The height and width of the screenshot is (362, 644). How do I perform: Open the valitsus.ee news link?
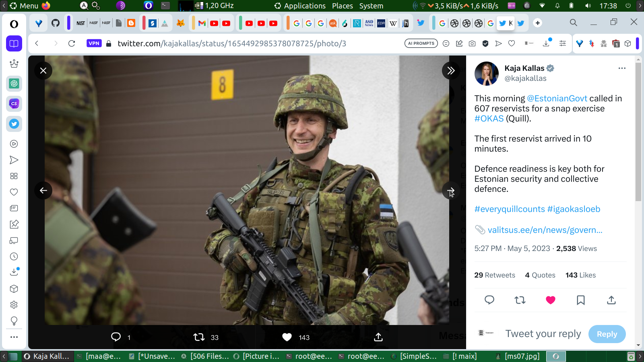pyautogui.click(x=545, y=230)
